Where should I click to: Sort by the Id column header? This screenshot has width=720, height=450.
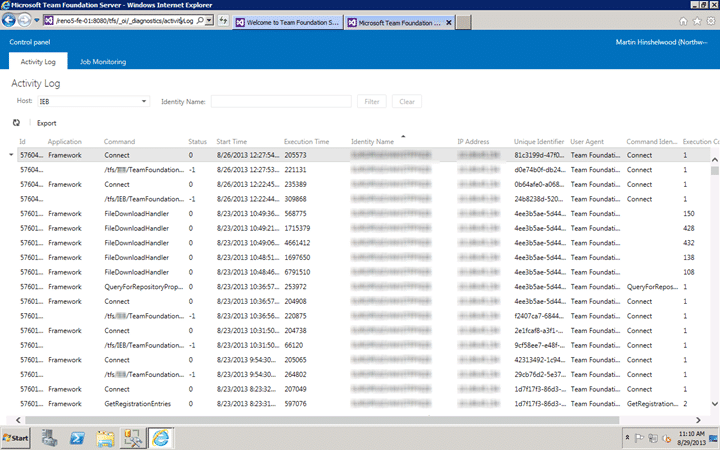[22, 141]
